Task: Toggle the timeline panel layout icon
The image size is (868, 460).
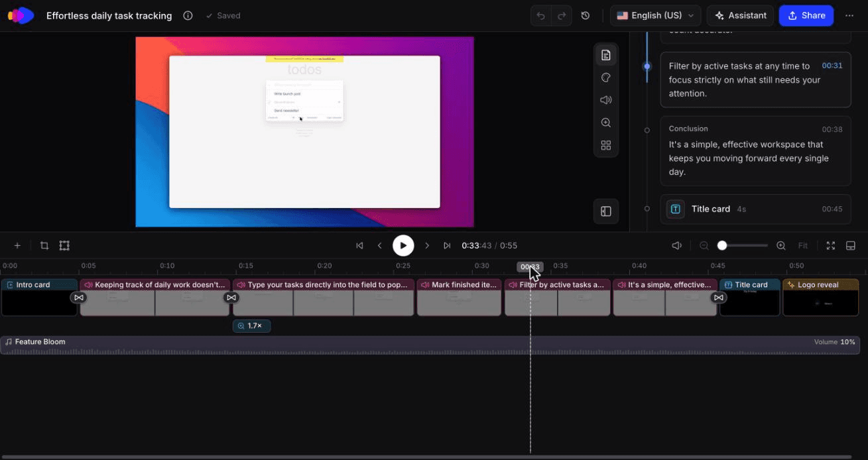Action: pos(850,245)
